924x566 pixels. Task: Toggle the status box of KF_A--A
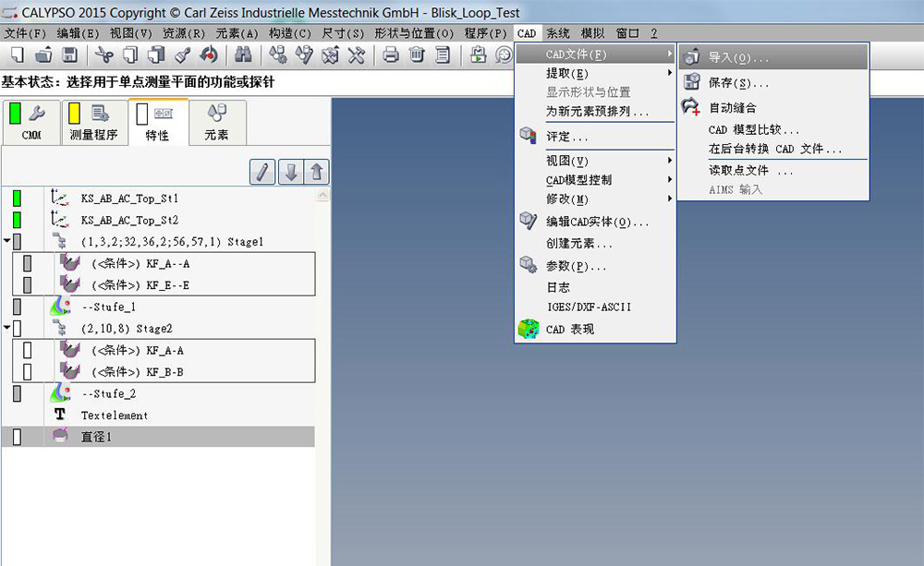[27, 263]
